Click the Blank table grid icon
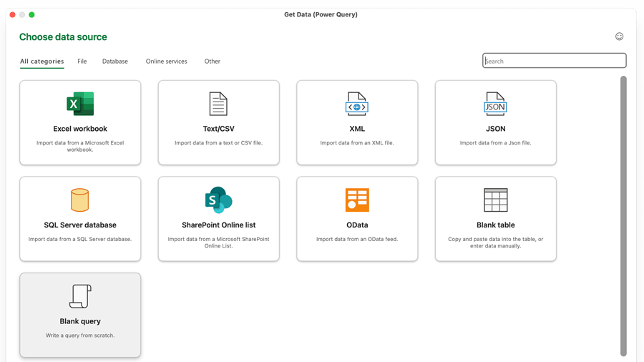This screenshot has height=362, width=644. (495, 200)
